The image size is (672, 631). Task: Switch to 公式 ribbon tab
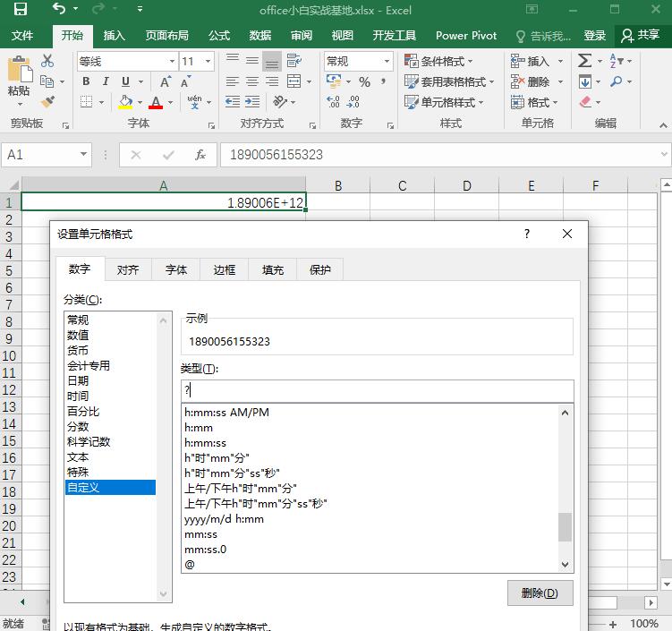pyautogui.click(x=219, y=35)
